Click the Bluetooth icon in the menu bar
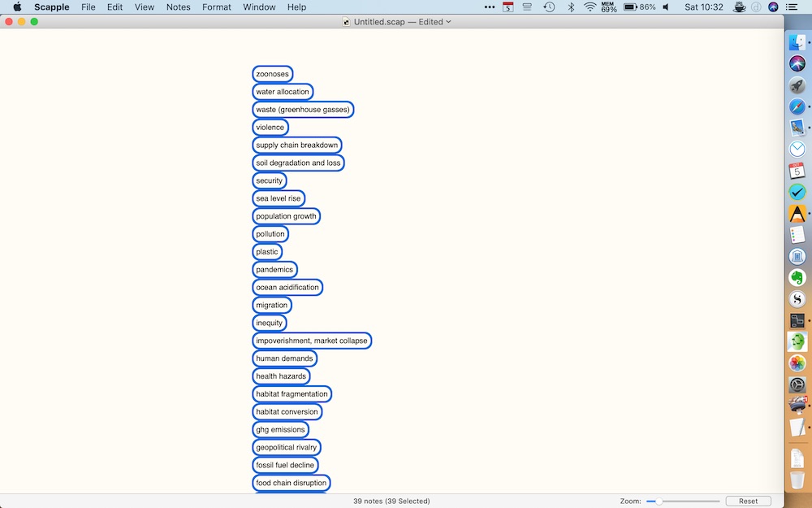 click(x=571, y=7)
